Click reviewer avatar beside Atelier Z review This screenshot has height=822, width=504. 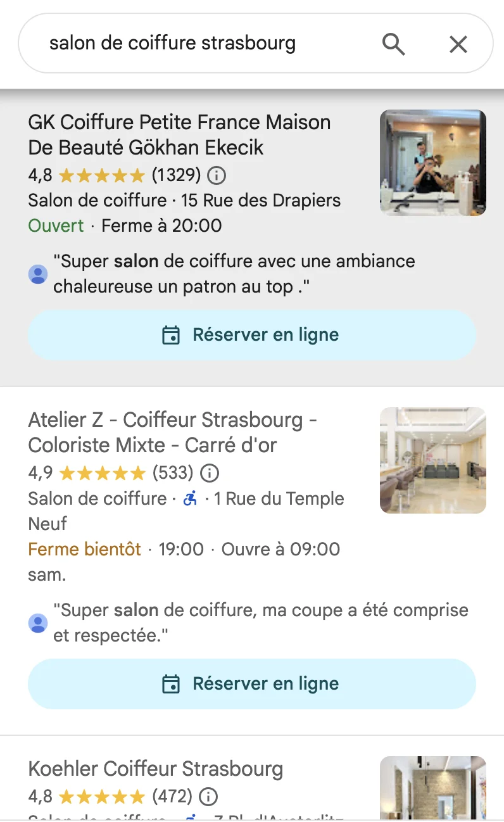pyautogui.click(x=38, y=623)
